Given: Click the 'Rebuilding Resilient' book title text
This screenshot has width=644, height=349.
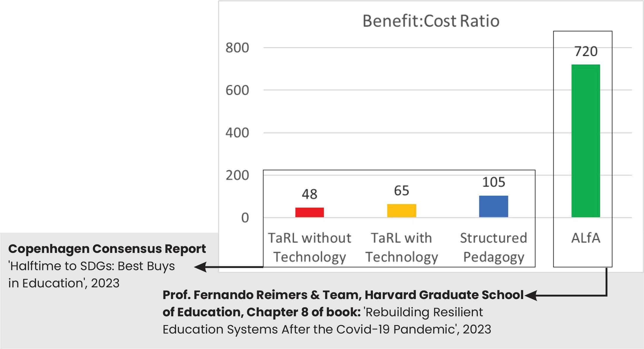Looking at the screenshot, I should pyautogui.click(x=423, y=312).
